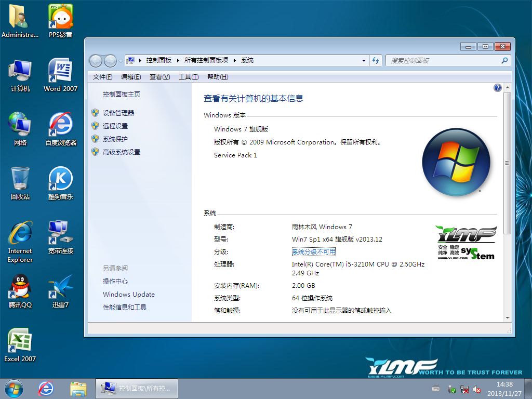Screen dimensions: 532x399
Task: Open 高级系统设置 from the left pane
Action: 122,152
